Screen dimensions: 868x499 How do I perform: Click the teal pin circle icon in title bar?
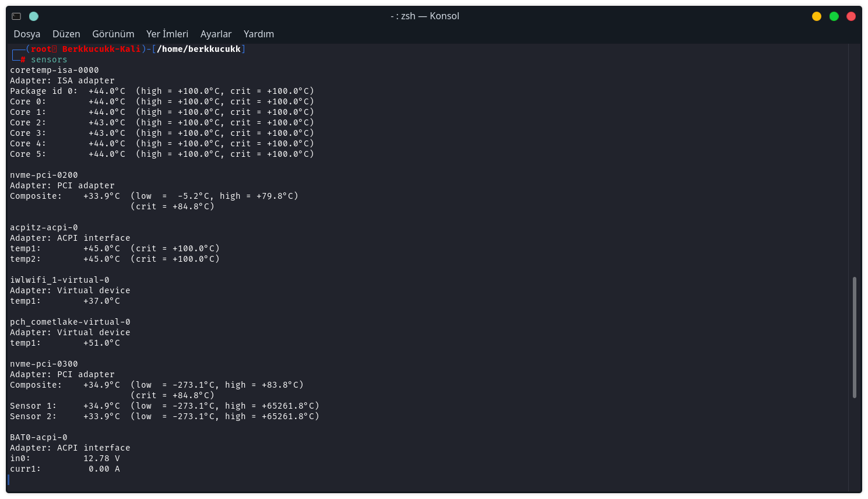tap(34, 16)
